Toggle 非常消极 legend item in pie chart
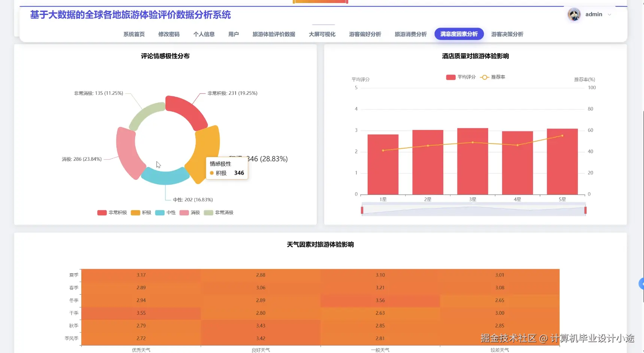This screenshot has width=644, height=353. coord(218,212)
